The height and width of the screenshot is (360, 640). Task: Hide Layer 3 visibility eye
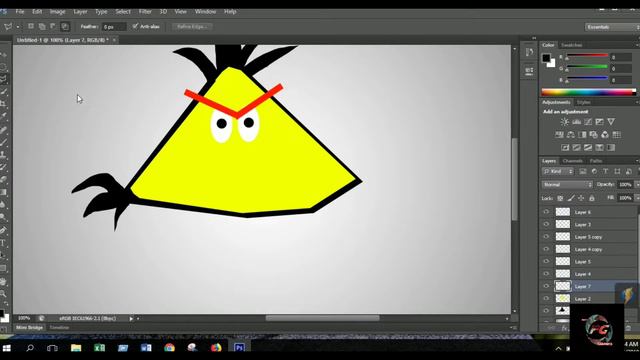pos(546,224)
